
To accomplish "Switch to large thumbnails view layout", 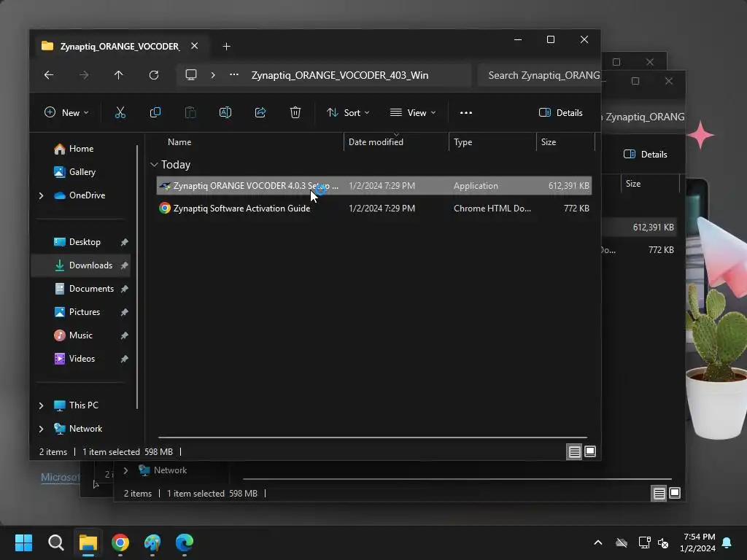I will pyautogui.click(x=590, y=451).
